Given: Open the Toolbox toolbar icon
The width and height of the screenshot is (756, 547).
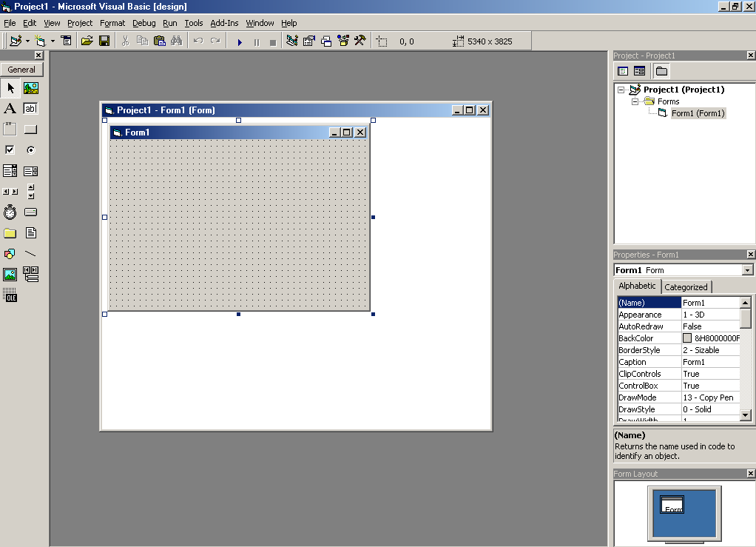Looking at the screenshot, I should tap(360, 41).
